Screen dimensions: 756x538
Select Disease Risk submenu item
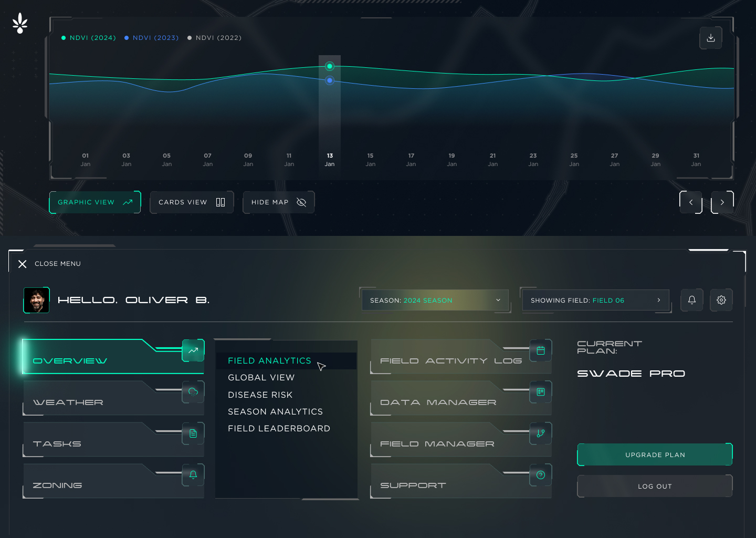click(x=260, y=395)
